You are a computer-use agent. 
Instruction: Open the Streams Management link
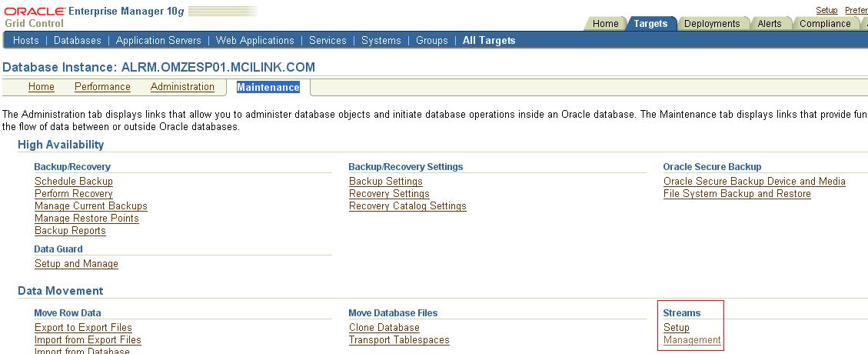692,339
